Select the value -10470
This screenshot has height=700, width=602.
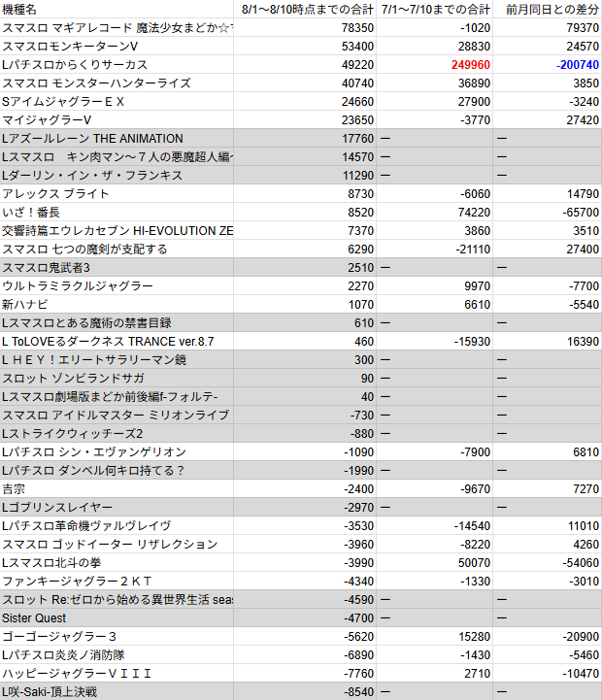pos(581,674)
